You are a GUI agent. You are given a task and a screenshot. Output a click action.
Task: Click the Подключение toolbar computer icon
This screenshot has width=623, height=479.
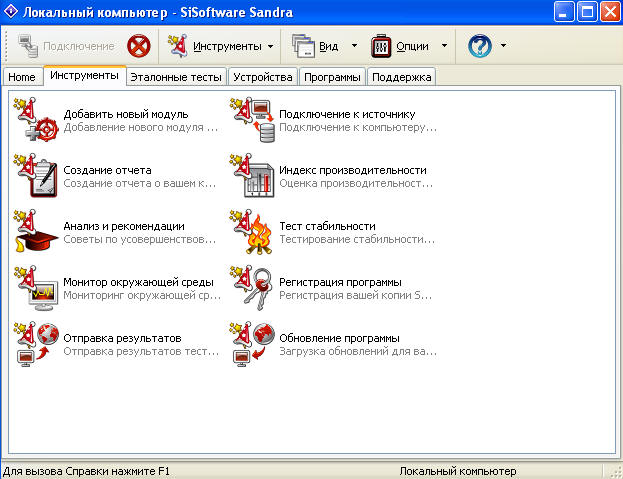point(28,46)
